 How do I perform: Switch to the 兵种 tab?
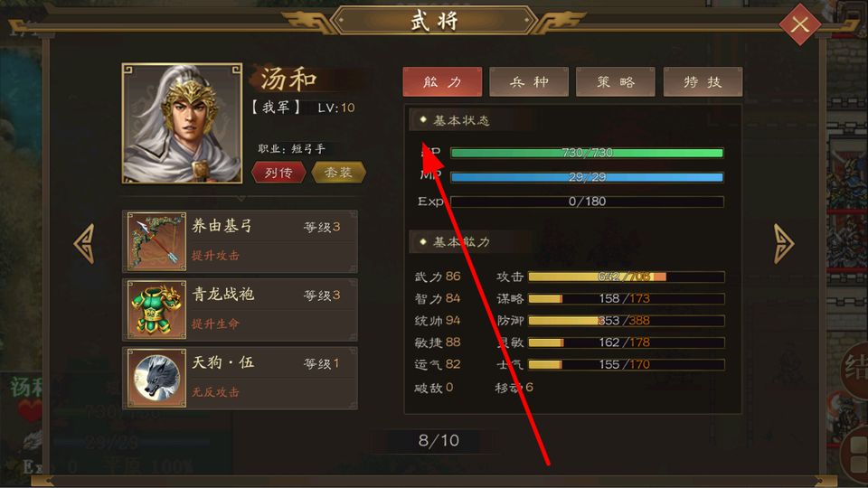pos(529,82)
